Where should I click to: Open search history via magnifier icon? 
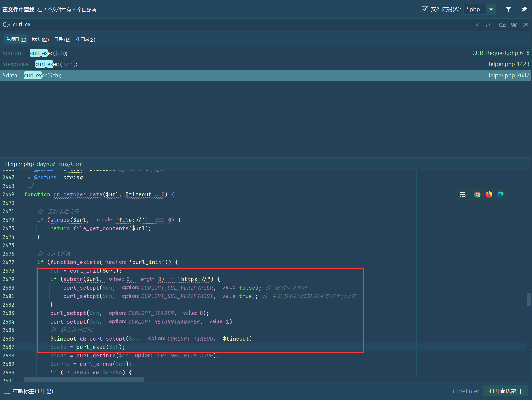click(6, 25)
